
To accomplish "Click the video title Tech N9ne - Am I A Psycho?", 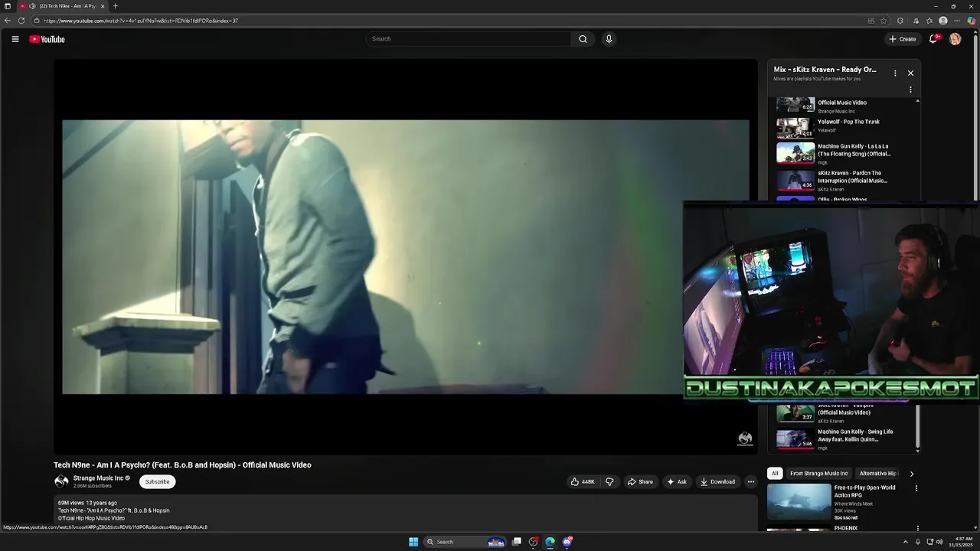I will pos(182,465).
